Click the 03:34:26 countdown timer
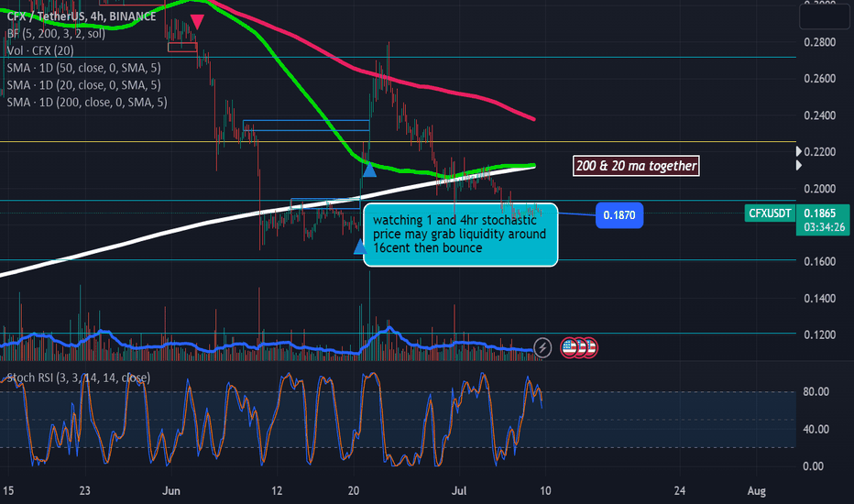Screen dimensions: 854x504 pyautogui.click(x=824, y=227)
